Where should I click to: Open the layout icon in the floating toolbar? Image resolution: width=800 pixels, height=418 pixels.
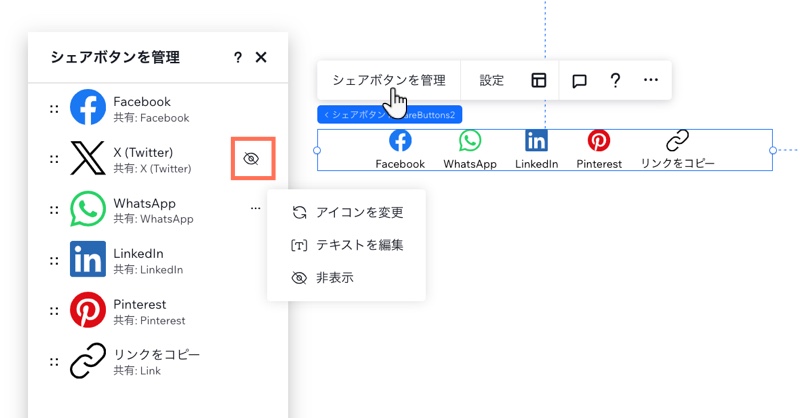click(x=539, y=80)
